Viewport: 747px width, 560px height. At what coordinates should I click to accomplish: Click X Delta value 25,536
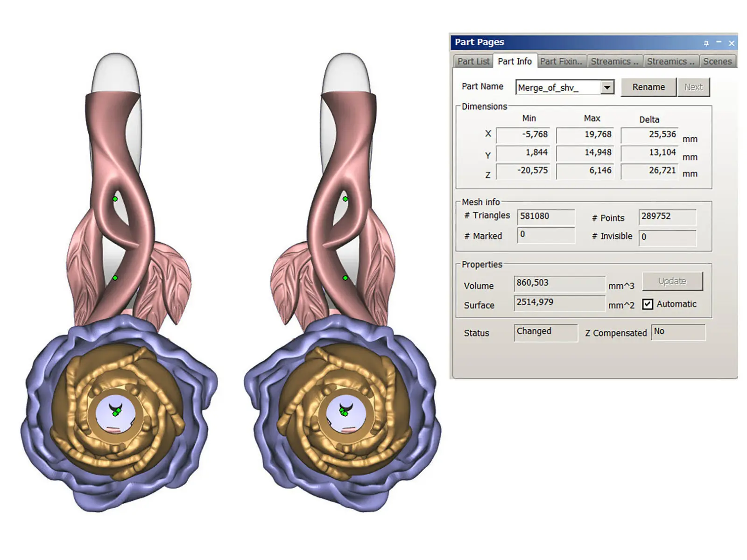649,135
